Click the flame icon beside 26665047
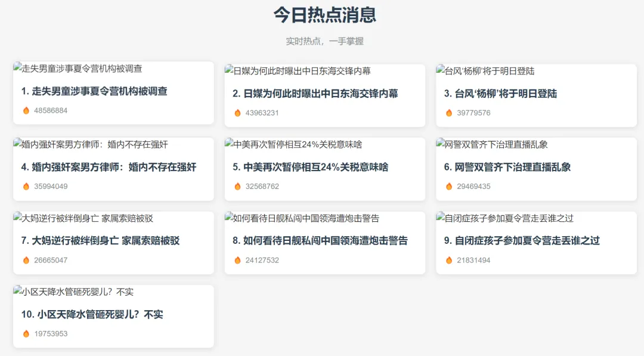644x356 pixels. pyautogui.click(x=26, y=261)
